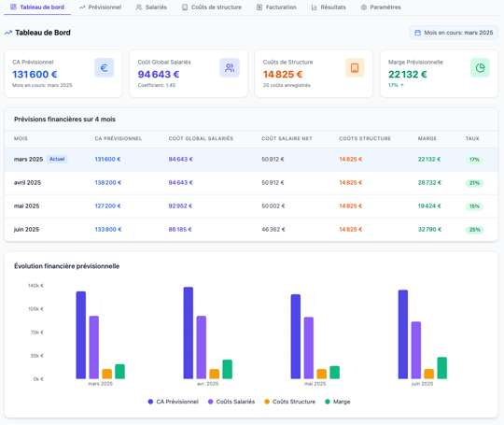This screenshot has height=425, width=504.
Task: Select the avril 2025 row
Action: tap(251, 183)
